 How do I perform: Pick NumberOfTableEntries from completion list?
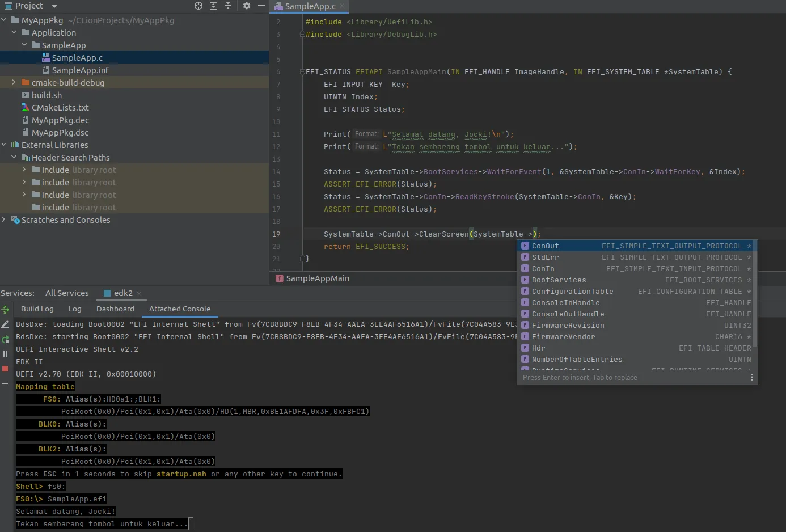pyautogui.click(x=635, y=359)
